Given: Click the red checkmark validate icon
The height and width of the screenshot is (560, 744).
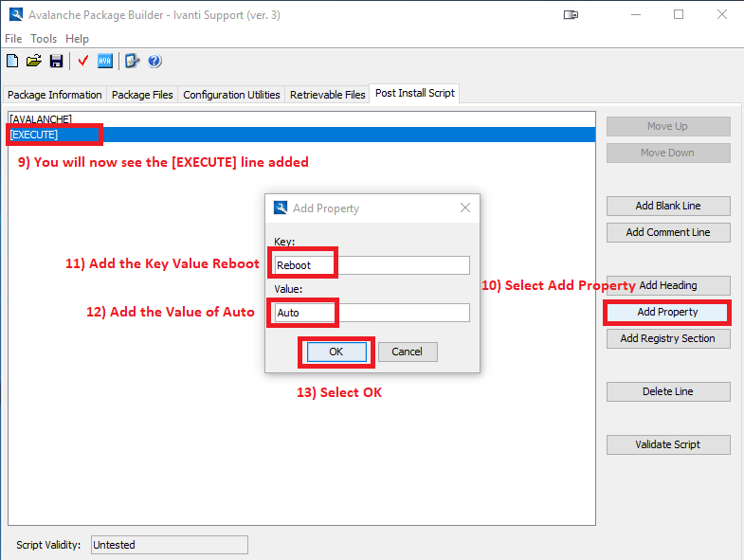Looking at the screenshot, I should pos(83,61).
